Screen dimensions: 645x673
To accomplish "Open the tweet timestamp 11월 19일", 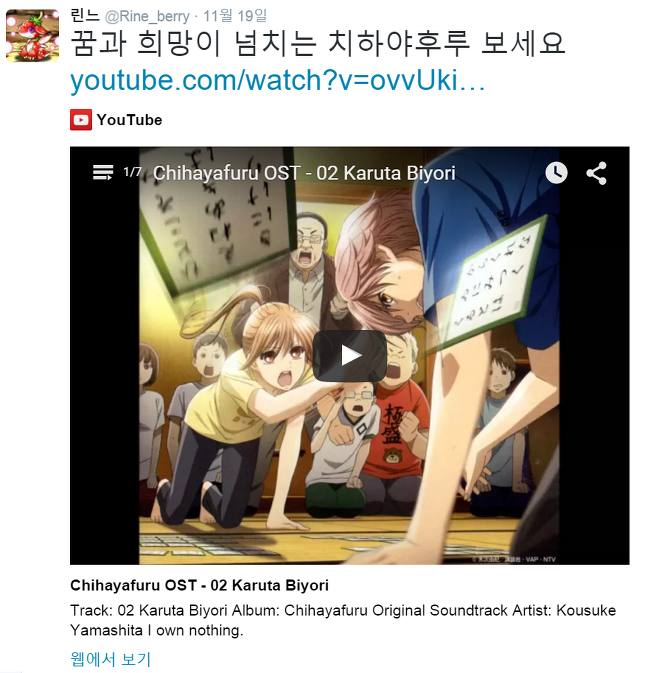I will pyautogui.click(x=235, y=16).
